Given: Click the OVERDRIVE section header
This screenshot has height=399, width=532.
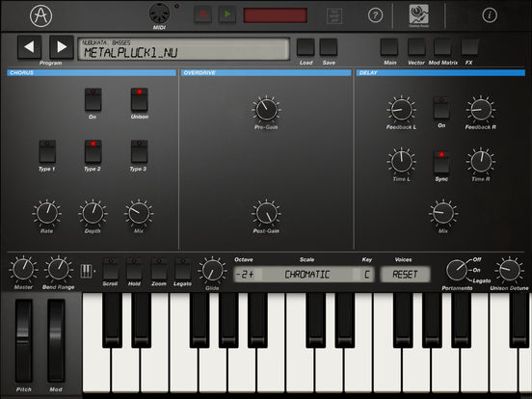Looking at the screenshot, I should click(266, 72).
